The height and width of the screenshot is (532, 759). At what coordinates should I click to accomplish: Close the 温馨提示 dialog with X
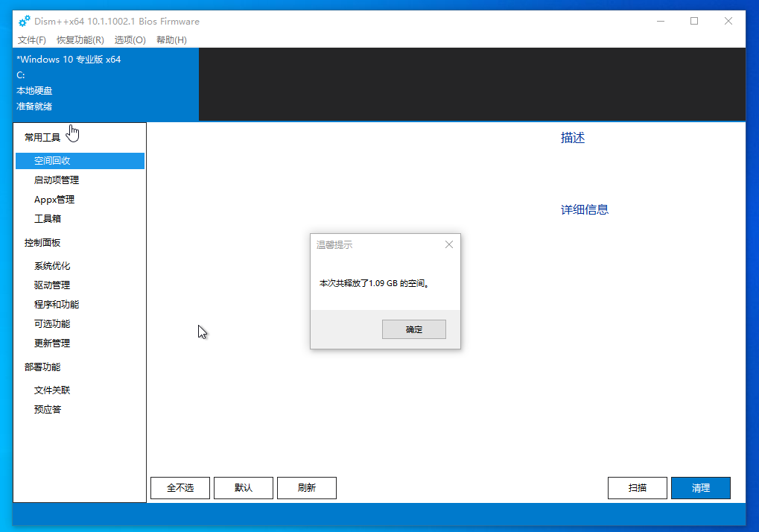point(448,244)
